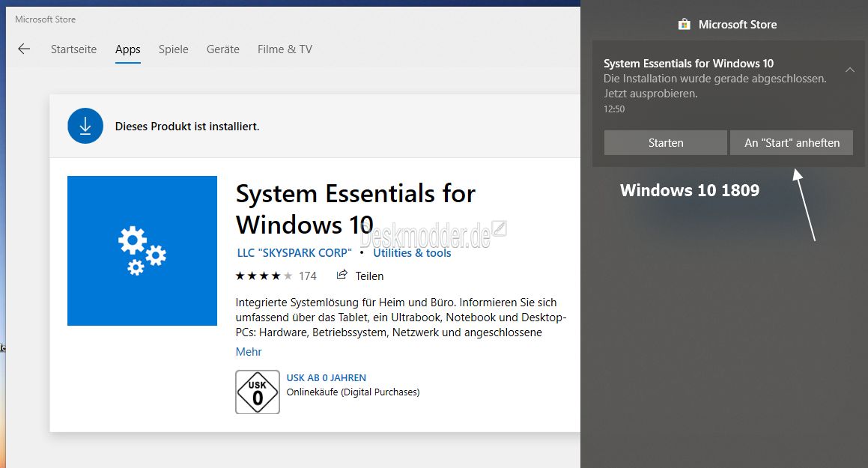Open the Startseite tab

pyautogui.click(x=73, y=49)
